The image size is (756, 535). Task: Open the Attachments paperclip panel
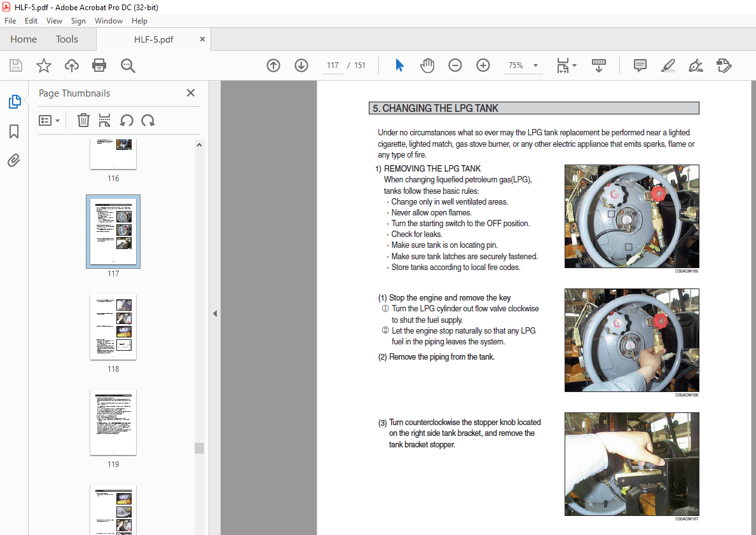[14, 160]
